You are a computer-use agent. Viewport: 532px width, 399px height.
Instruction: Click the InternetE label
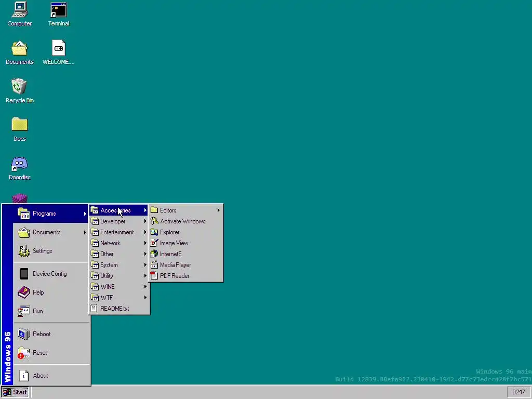click(170, 254)
